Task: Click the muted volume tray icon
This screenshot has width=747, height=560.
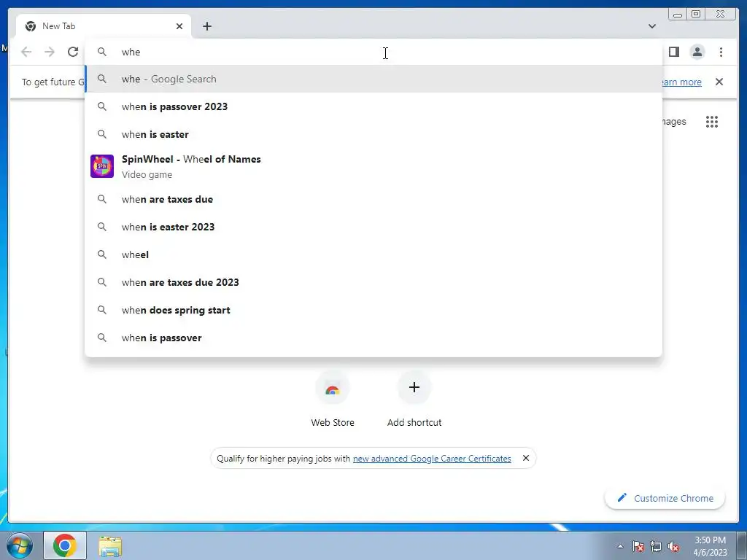Action: pos(673,546)
